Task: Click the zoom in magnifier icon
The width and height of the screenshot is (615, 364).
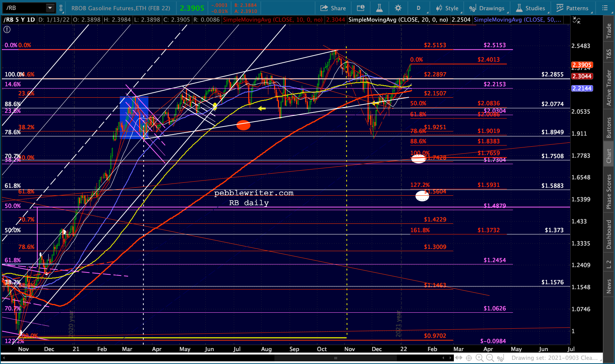Action: click(479, 358)
